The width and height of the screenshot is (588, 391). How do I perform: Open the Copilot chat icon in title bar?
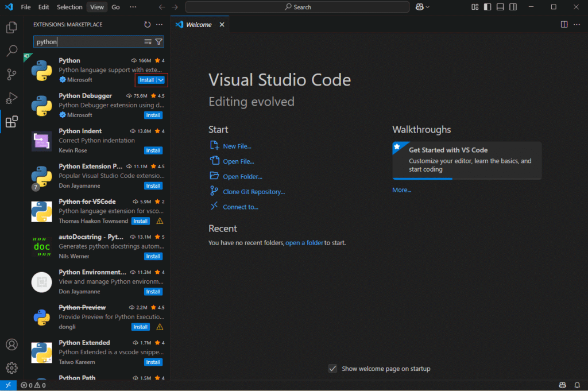tap(420, 7)
